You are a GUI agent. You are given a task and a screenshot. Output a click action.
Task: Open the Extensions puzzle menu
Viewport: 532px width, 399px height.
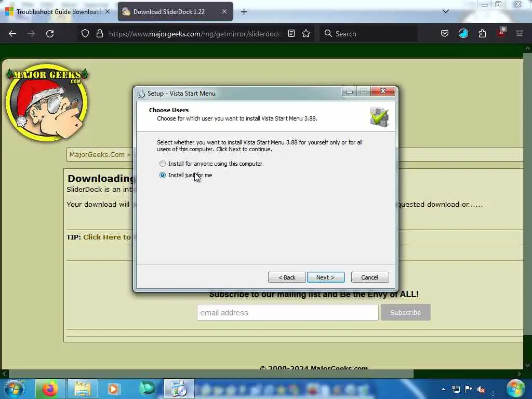click(482, 33)
